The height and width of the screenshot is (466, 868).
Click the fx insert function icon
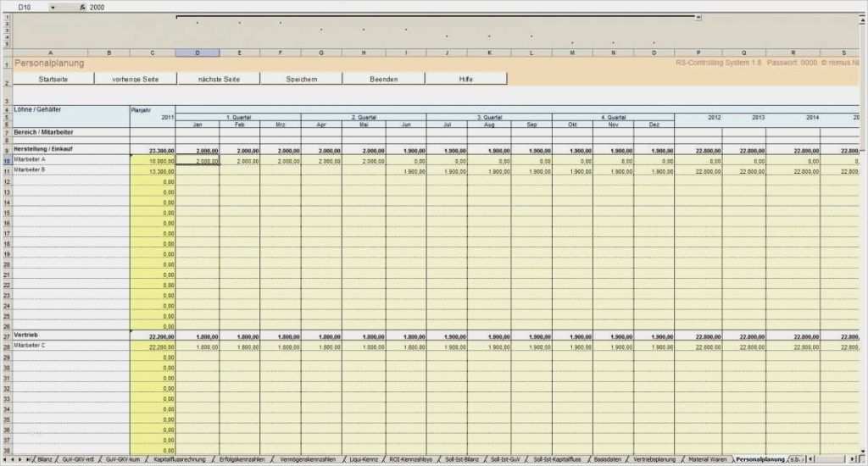pos(82,7)
